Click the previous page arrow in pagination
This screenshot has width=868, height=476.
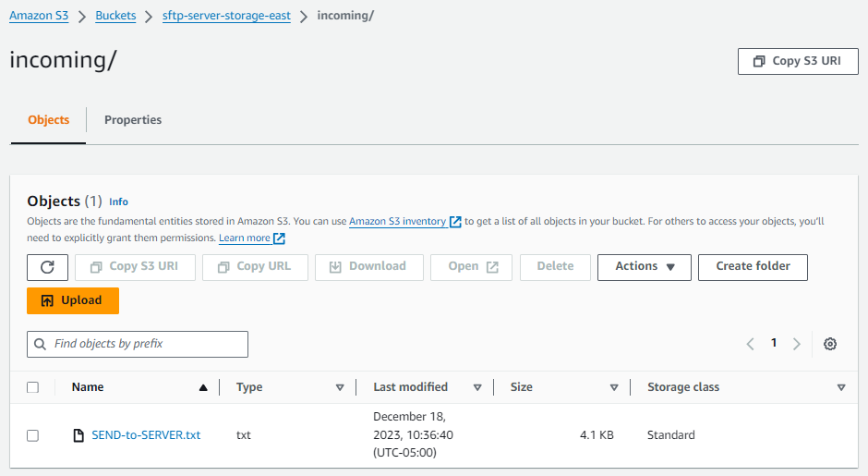pos(751,344)
